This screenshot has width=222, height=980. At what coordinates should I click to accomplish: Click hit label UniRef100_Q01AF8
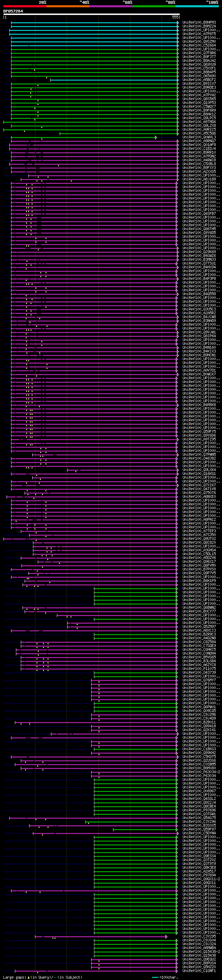199,145
